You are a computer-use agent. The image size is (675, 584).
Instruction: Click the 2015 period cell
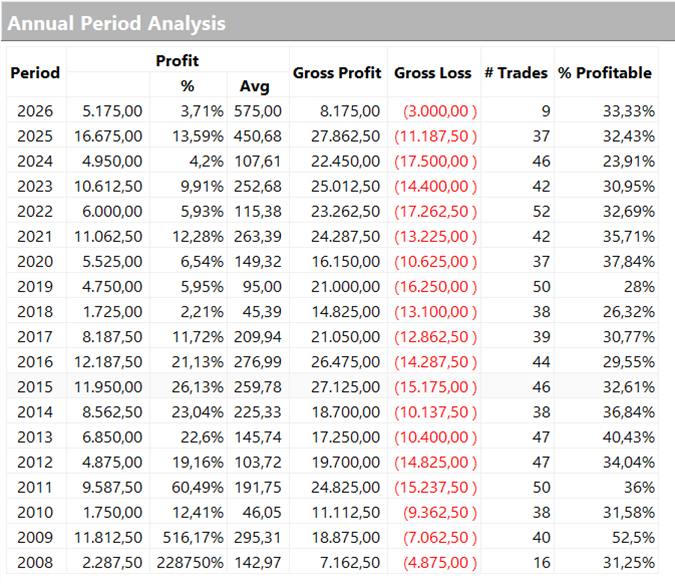click(35, 386)
